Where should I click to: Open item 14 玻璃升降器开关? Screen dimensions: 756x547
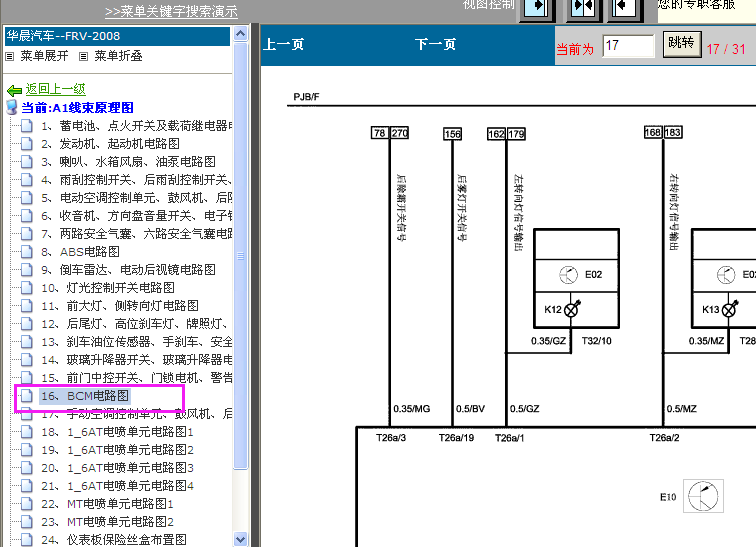pos(136,360)
